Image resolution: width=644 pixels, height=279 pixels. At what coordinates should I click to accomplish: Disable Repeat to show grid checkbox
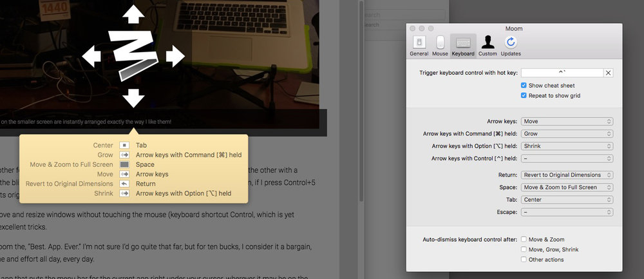point(524,95)
